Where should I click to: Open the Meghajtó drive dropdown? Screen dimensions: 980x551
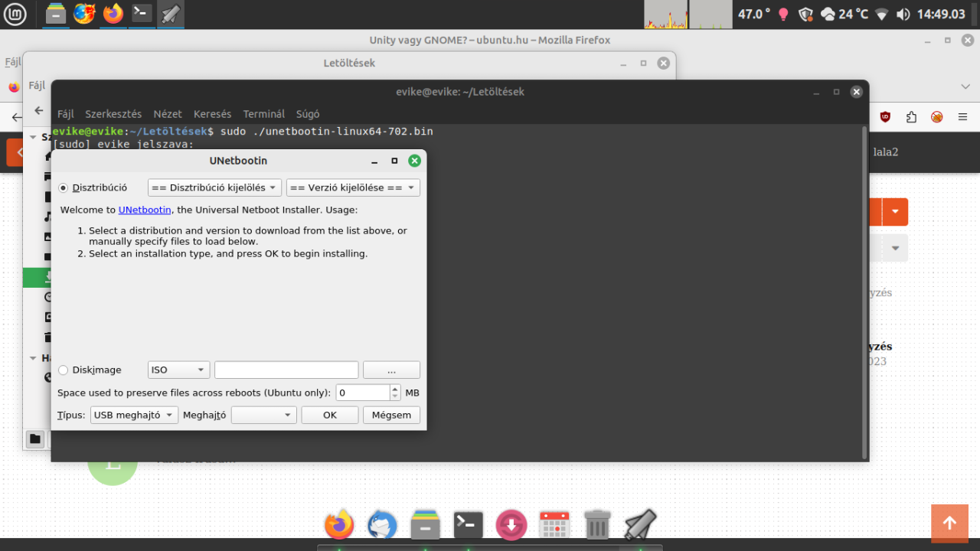(263, 415)
